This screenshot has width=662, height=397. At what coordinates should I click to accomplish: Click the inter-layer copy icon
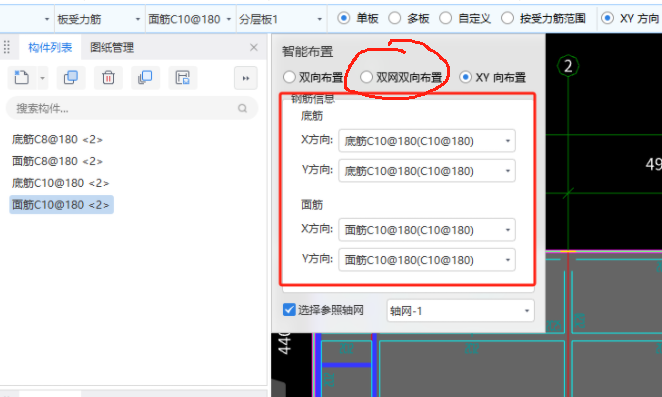(x=145, y=78)
